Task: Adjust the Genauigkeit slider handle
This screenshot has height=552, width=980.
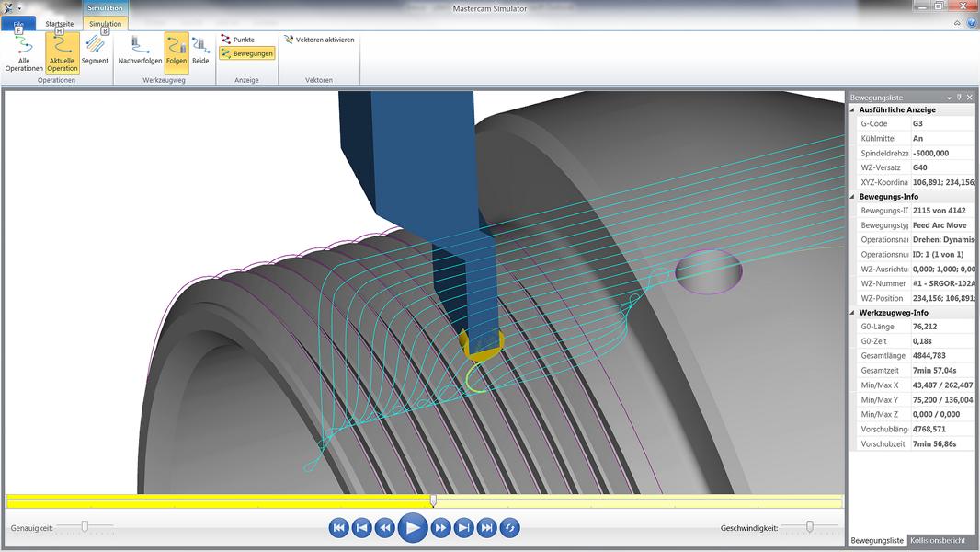Action: (x=85, y=526)
